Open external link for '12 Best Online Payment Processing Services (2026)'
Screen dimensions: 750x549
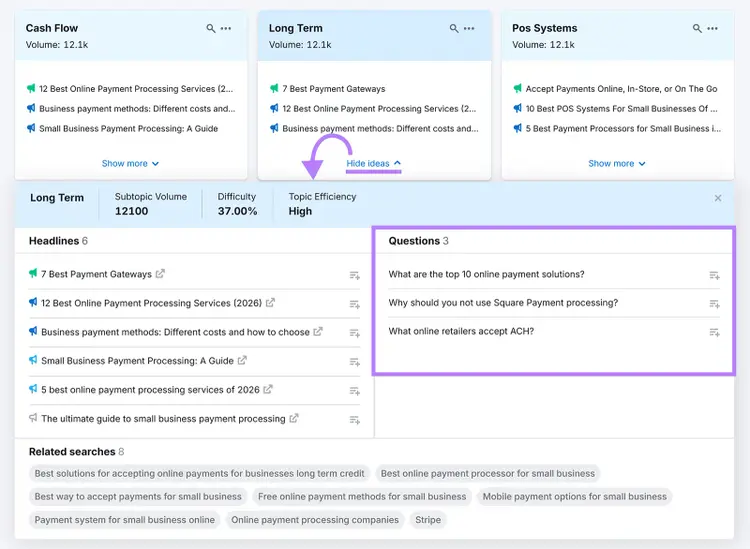click(x=270, y=302)
